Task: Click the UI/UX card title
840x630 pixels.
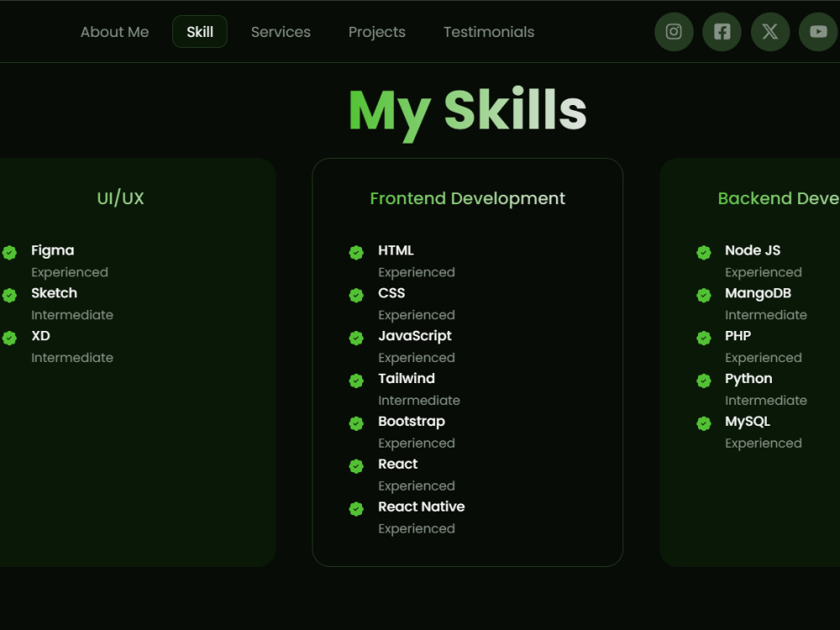Action: 120,198
